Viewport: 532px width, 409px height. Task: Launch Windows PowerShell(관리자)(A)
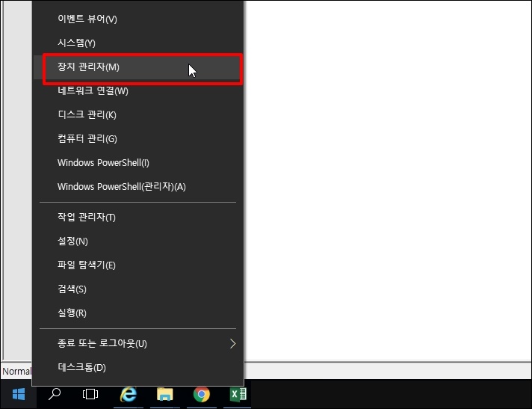pyautogui.click(x=138, y=187)
